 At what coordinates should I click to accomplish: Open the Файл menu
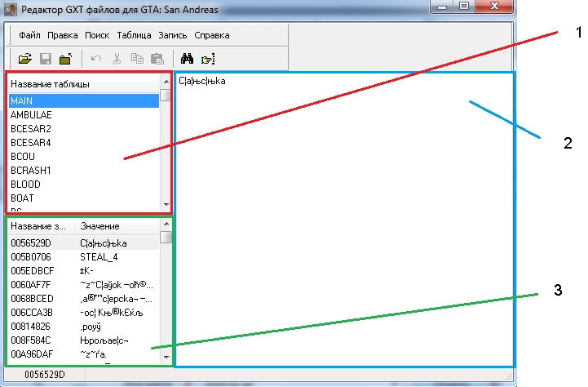tap(29, 36)
